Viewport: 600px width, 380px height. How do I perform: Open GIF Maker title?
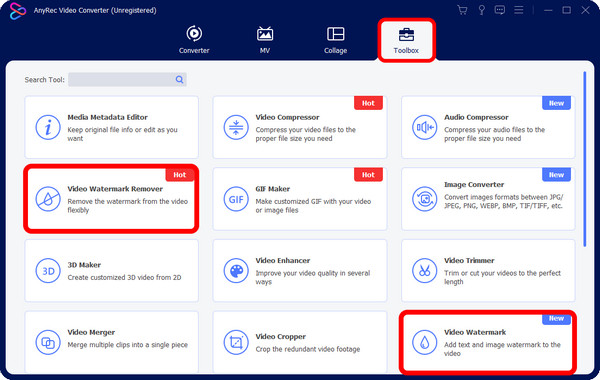273,189
